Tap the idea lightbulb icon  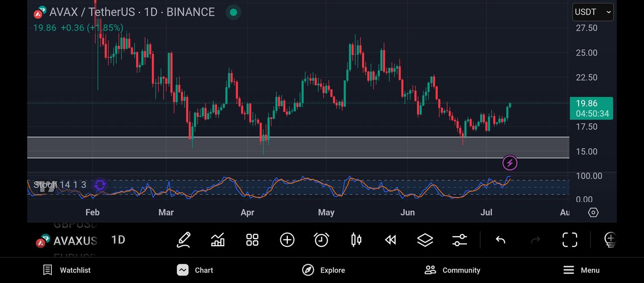click(x=609, y=240)
